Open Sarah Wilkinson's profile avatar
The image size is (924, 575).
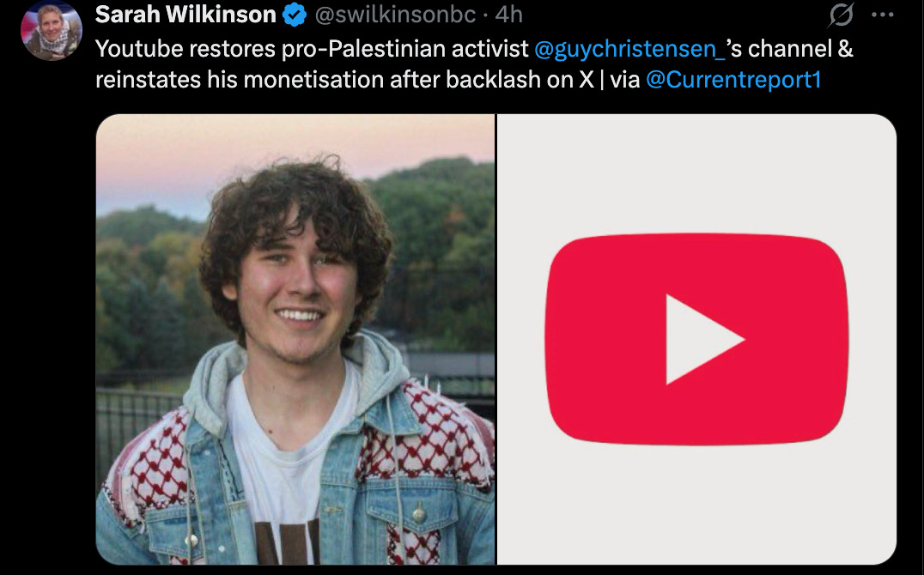point(52,32)
